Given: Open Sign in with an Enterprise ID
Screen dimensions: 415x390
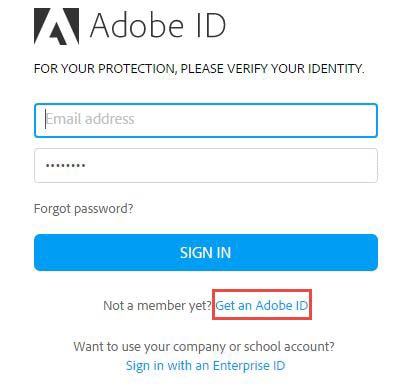Looking at the screenshot, I should click(x=206, y=365).
